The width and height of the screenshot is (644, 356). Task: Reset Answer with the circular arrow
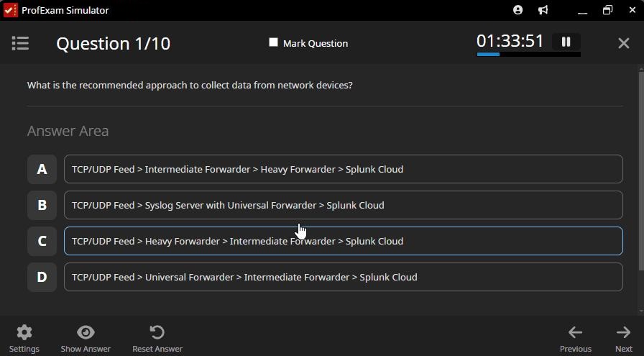click(x=157, y=338)
